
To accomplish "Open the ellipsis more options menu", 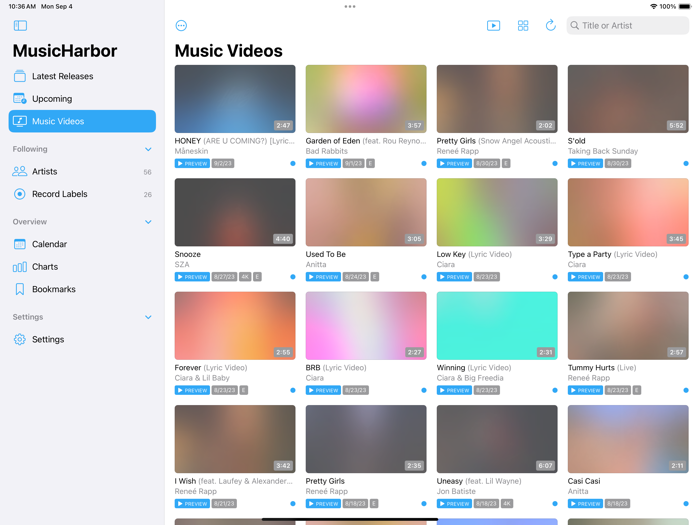I will coord(181,25).
